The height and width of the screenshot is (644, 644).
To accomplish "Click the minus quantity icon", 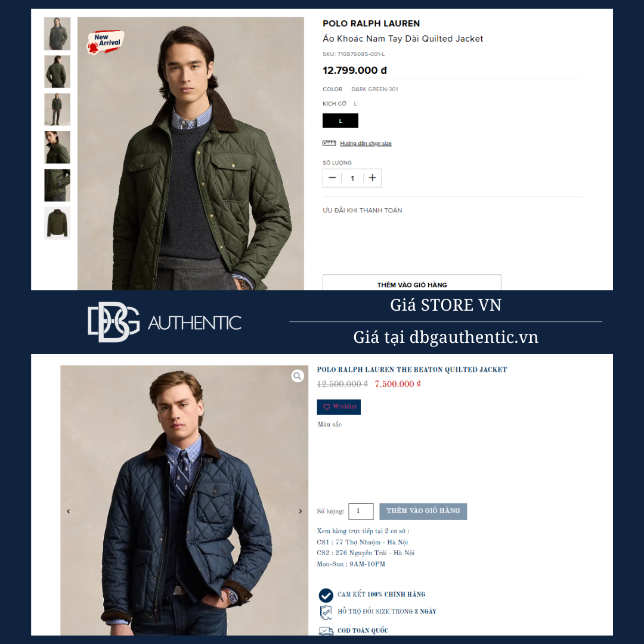I will [x=332, y=178].
